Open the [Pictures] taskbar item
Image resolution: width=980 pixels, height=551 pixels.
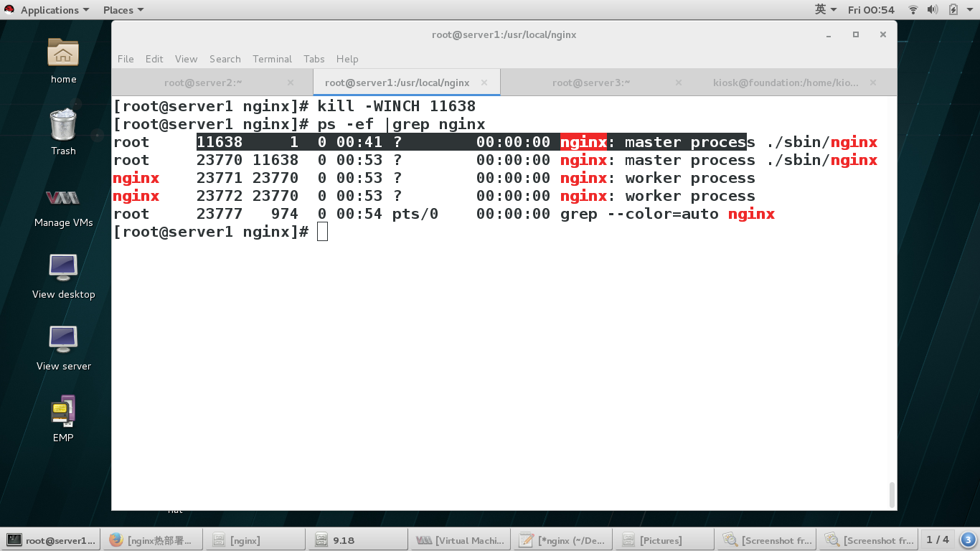coord(664,540)
